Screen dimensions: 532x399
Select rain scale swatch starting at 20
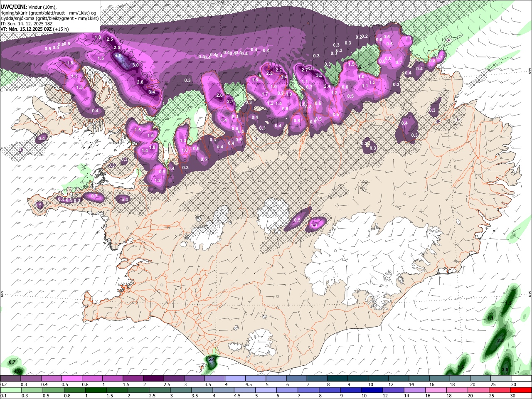[478, 390]
